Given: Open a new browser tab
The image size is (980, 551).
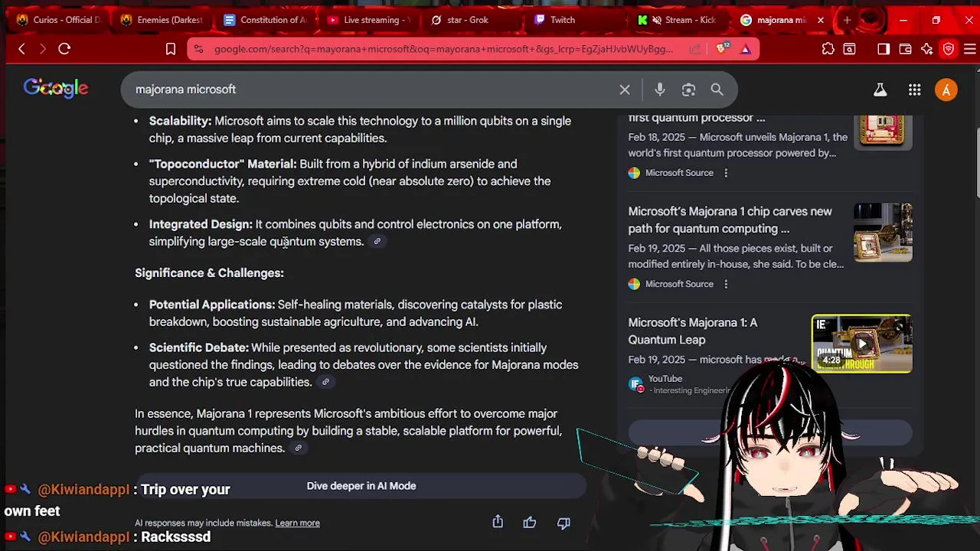Looking at the screenshot, I should [847, 20].
